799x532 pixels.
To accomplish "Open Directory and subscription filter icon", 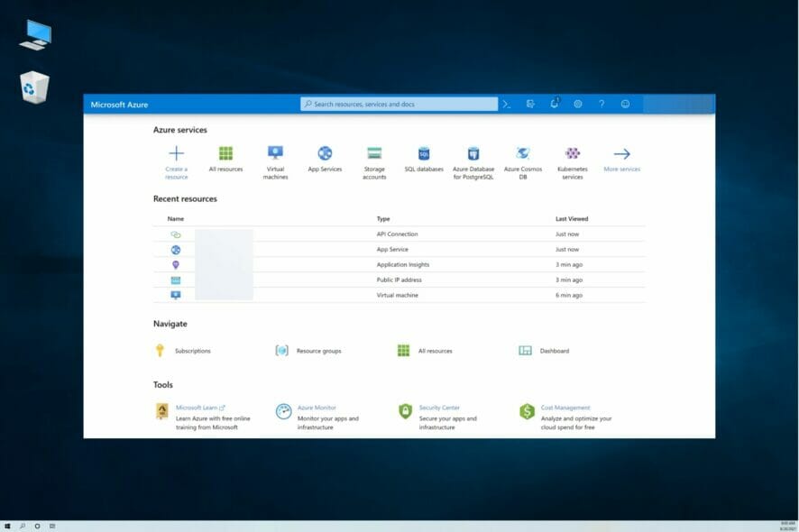I will [530, 104].
